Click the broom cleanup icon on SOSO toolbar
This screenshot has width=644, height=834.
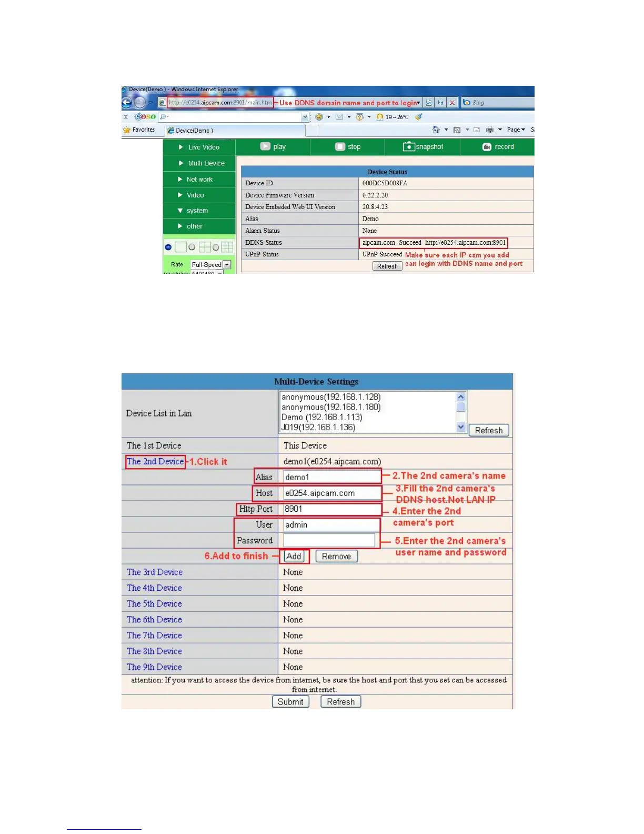coord(419,117)
